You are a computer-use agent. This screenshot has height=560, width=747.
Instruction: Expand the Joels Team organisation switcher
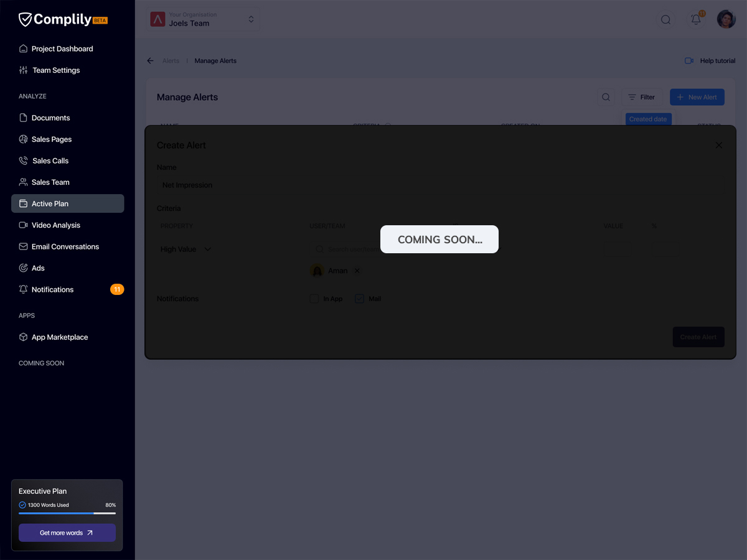pos(203,19)
